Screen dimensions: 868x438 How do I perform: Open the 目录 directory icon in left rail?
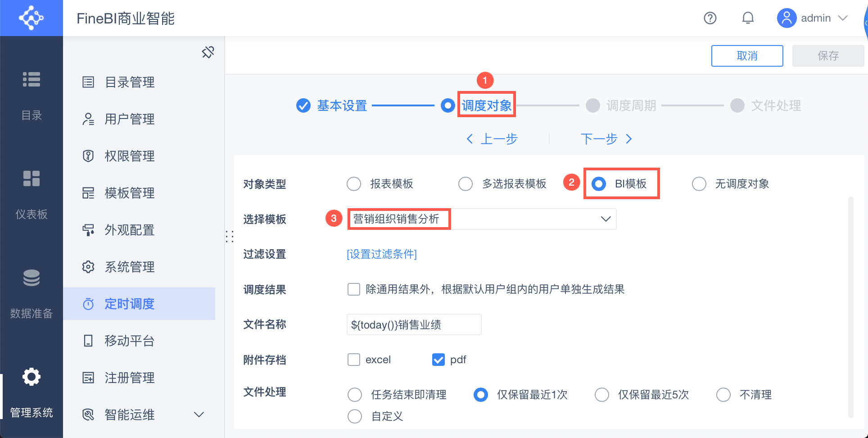pos(32,79)
